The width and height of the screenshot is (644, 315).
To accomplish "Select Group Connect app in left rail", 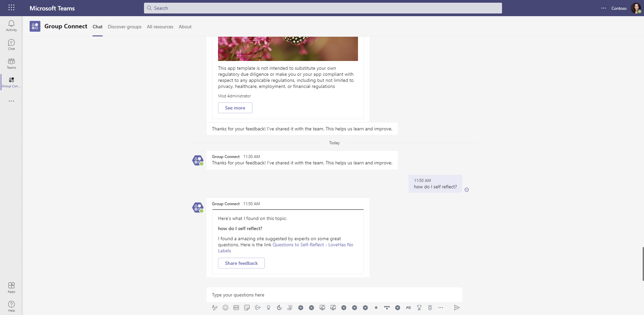I will coord(11,82).
